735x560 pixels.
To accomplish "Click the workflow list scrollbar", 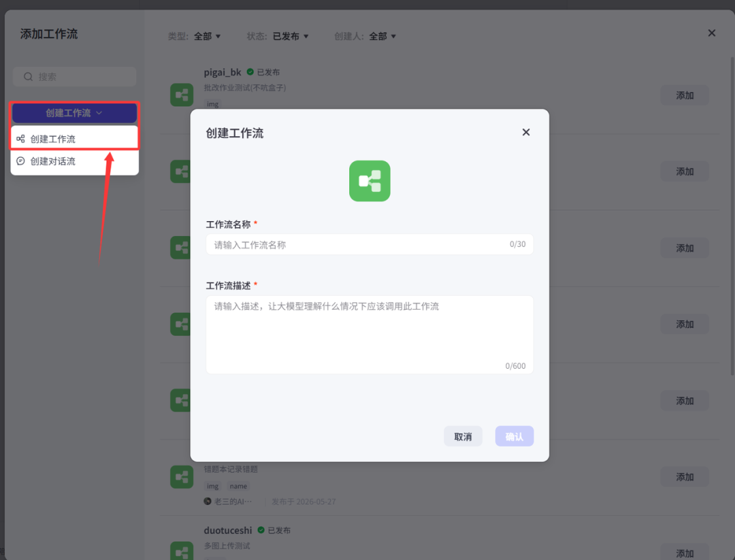I will click(x=732, y=216).
